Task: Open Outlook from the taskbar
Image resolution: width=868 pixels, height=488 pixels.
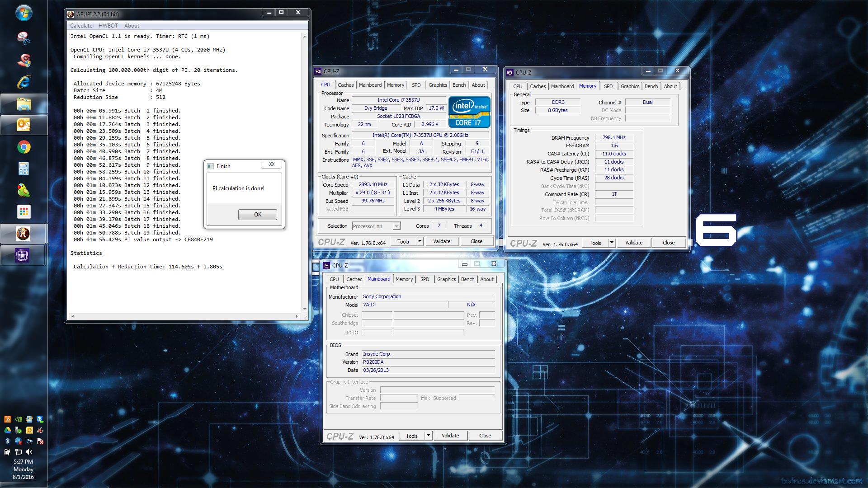Action: [x=24, y=125]
